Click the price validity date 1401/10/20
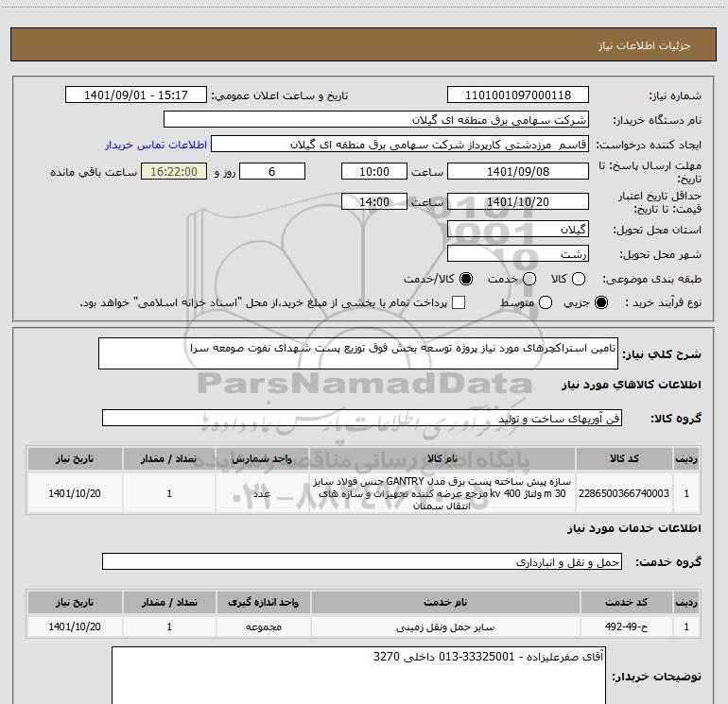Viewport: 728px width, 704px height. point(518,201)
